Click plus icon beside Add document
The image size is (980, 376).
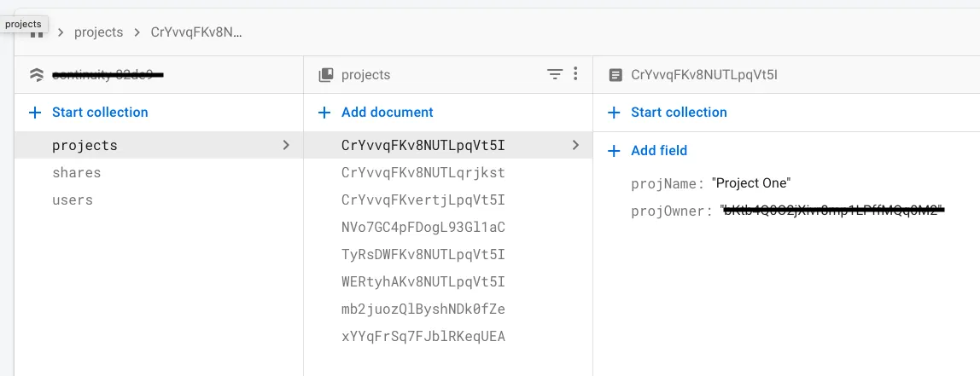324,113
